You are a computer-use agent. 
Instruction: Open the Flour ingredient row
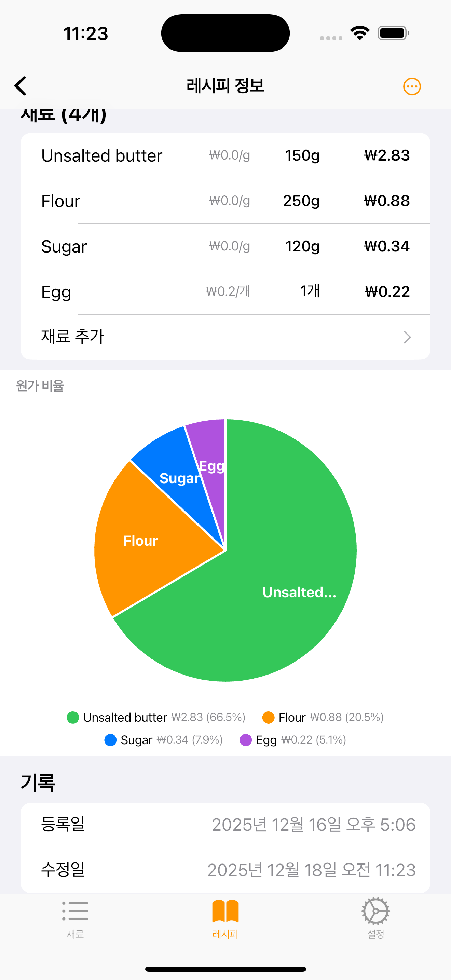225,201
